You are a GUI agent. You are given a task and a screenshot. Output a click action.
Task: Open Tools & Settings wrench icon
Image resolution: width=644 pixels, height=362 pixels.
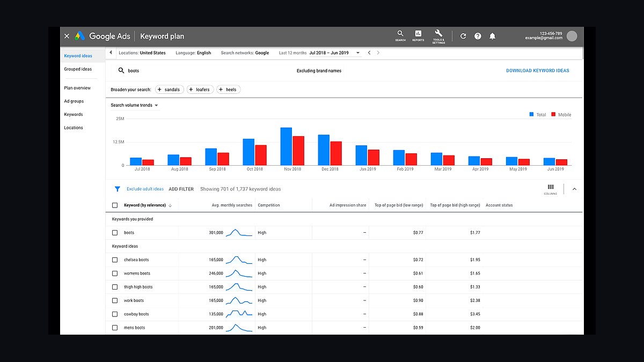click(x=438, y=36)
